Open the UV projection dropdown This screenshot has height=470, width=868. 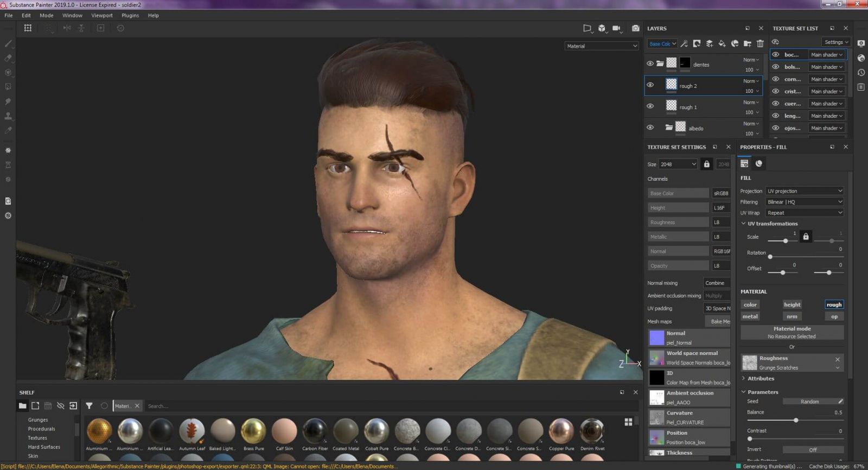coord(805,191)
